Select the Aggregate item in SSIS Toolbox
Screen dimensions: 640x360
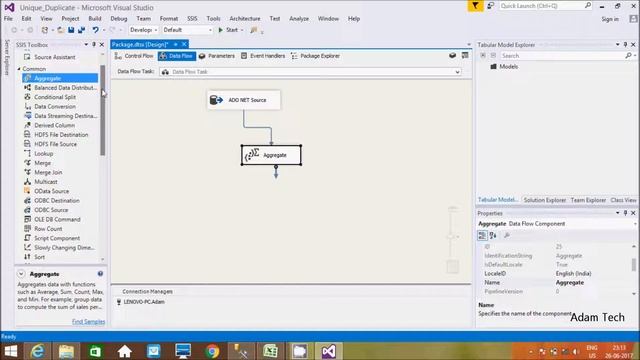pyautogui.click(x=60, y=78)
